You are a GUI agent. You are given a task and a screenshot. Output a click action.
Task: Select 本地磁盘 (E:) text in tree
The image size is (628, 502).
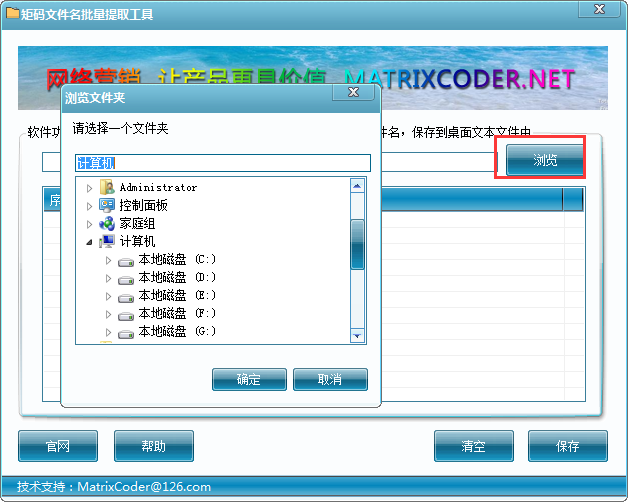pos(177,295)
